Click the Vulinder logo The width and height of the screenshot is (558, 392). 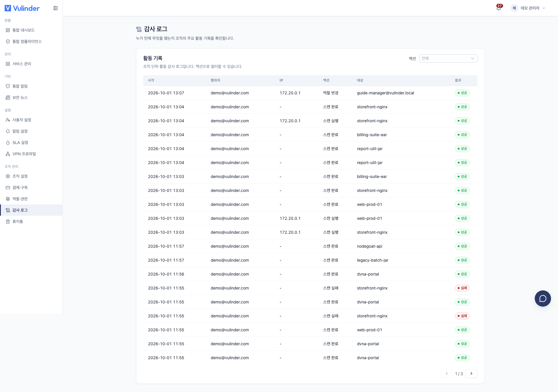[x=22, y=8]
